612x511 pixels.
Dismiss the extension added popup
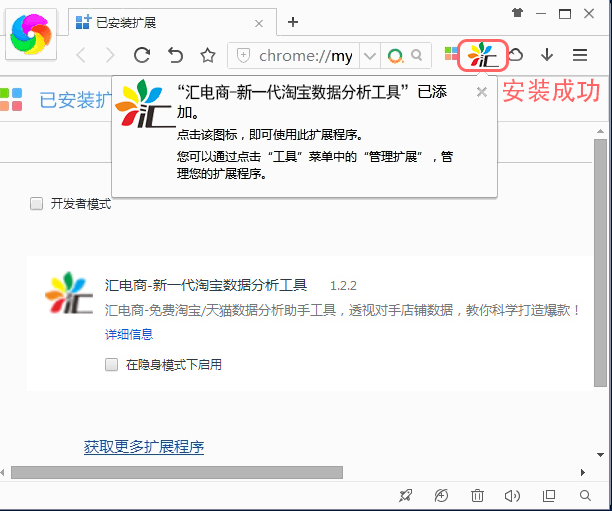pos(482,92)
